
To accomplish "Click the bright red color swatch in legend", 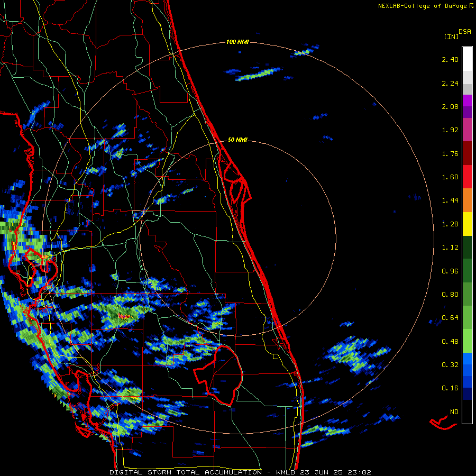I will (467, 177).
